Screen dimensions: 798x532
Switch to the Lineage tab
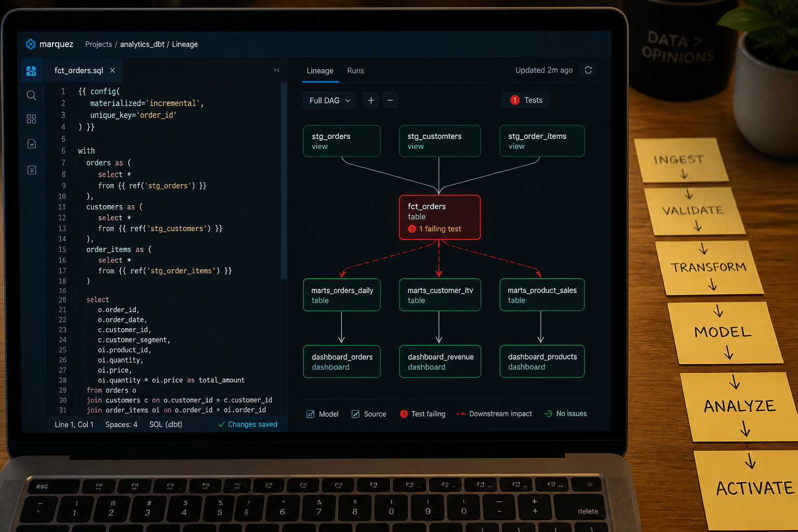coord(320,71)
